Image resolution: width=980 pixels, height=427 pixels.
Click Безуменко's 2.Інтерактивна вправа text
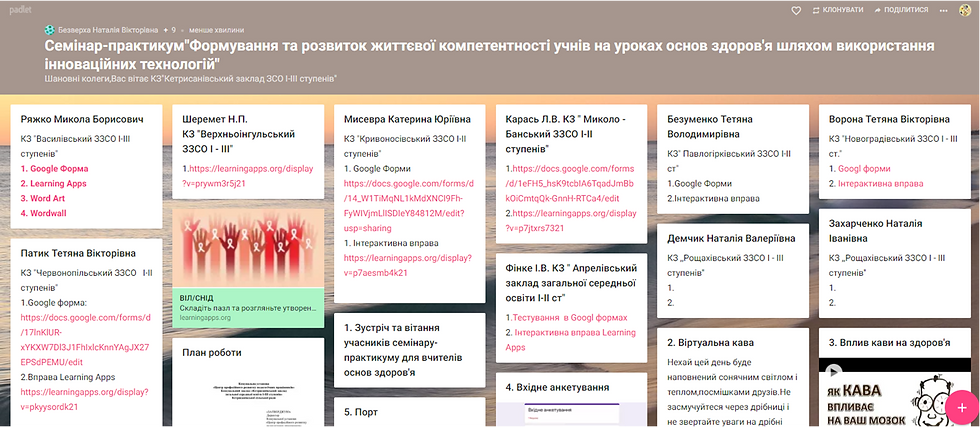(714, 198)
